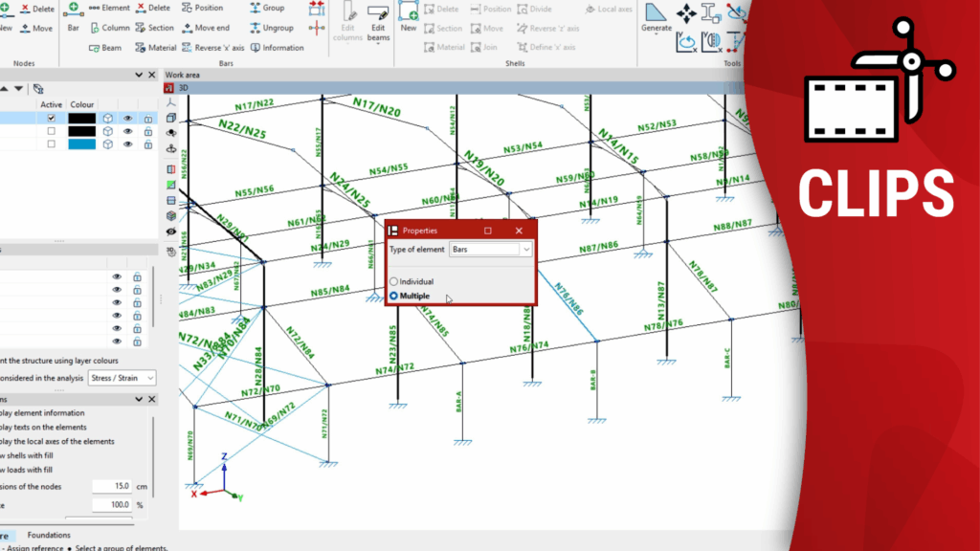Uncheck the Active checkbox of first layer
980x551 pixels.
(52, 119)
